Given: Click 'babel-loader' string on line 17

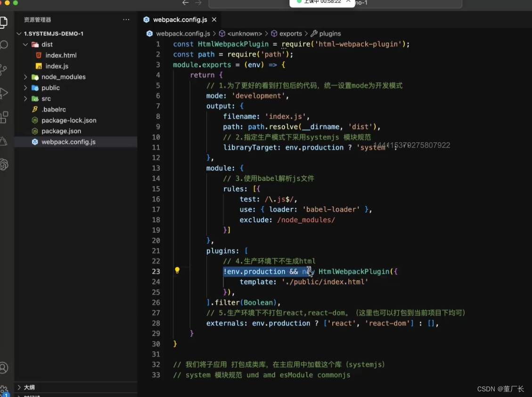Looking at the screenshot, I should [331, 210].
